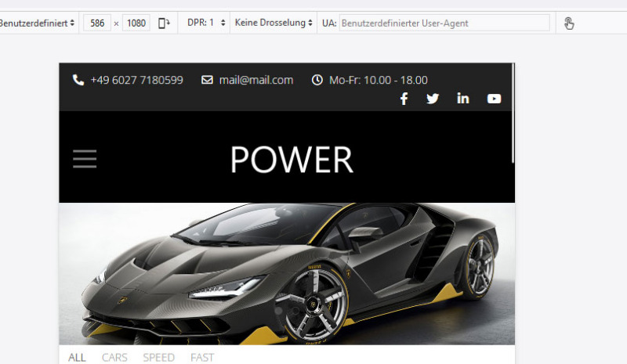Click the clock opening-hours icon
627x364 pixels.
coord(317,80)
